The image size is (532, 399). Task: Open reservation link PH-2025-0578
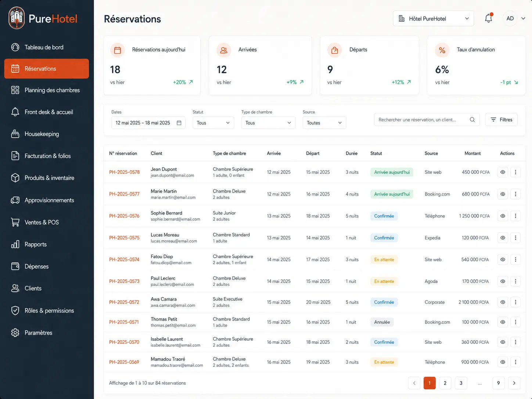(x=124, y=172)
